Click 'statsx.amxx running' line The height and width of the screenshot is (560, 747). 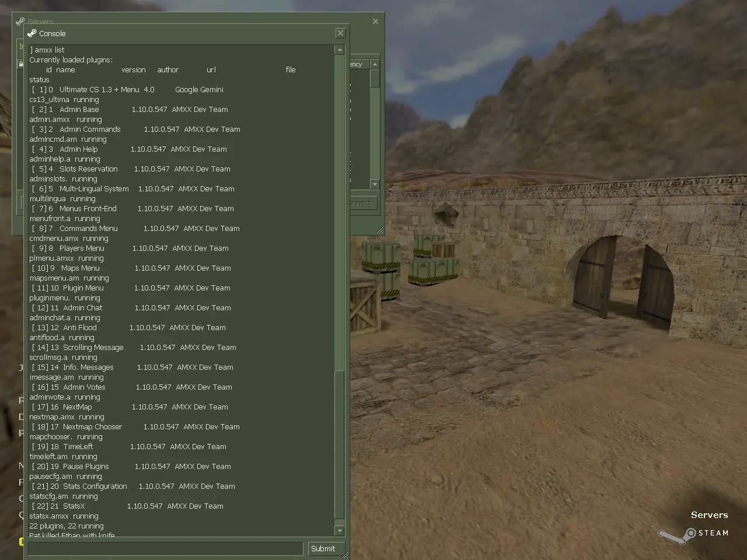coord(64,516)
